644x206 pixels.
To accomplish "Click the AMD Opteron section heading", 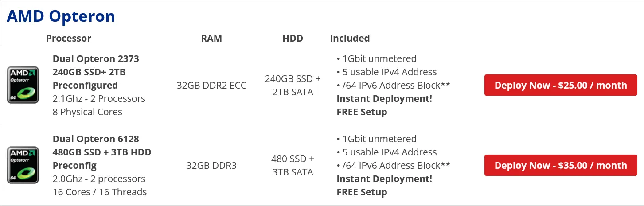I will 61,16.
